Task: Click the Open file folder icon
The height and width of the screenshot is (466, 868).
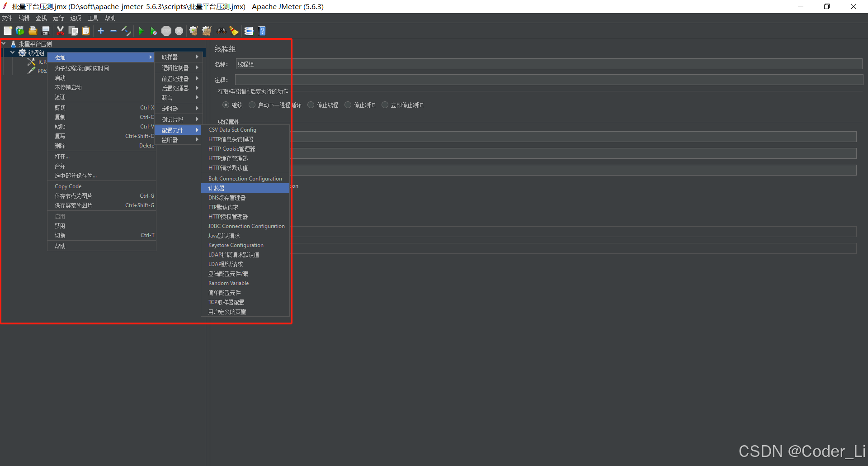Action: click(33, 31)
